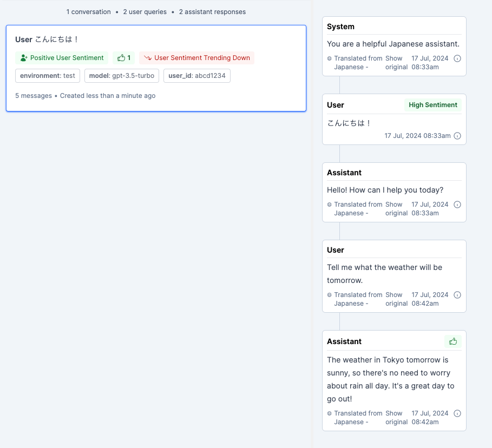The height and width of the screenshot is (448, 492).
Task: Click the '17 Jul, 2024 08:33am' timestamp on User message
Action: 417,136
